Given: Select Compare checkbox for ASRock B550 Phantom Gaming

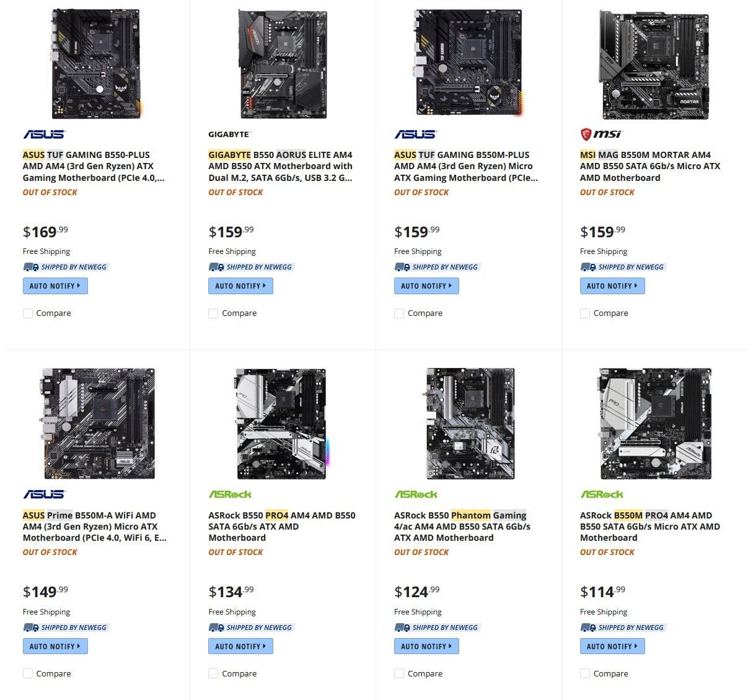Looking at the screenshot, I should pyautogui.click(x=400, y=673).
